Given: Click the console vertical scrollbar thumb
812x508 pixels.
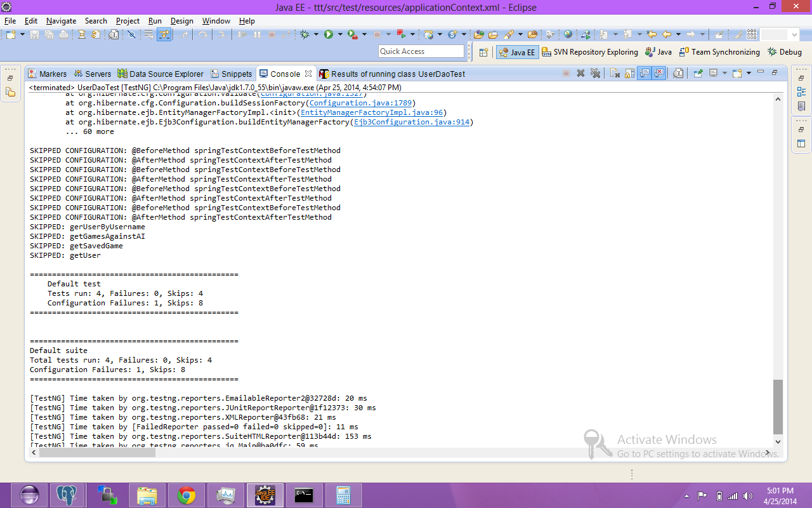Looking at the screenshot, I should tap(778, 407).
